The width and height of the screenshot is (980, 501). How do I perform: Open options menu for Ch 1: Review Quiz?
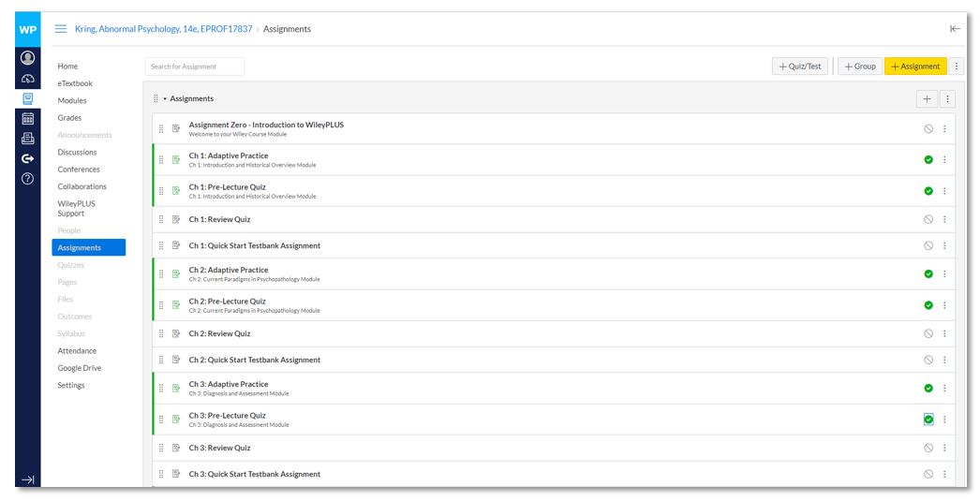click(x=944, y=219)
